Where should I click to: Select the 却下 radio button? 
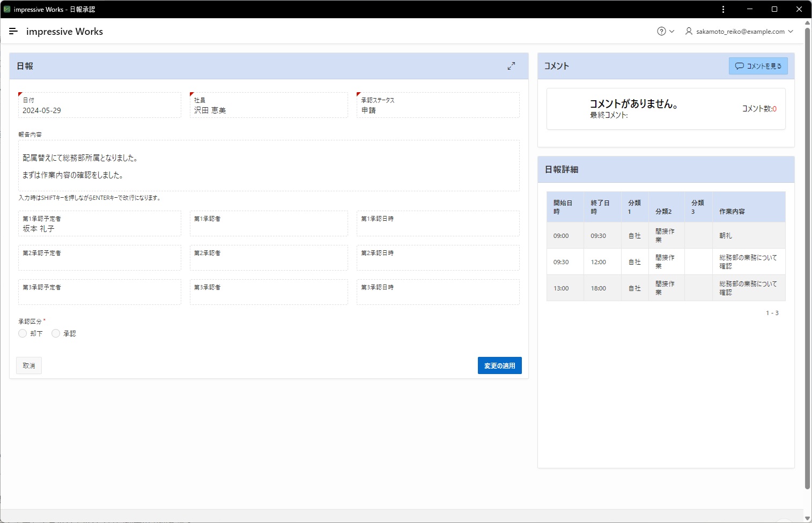tap(23, 333)
